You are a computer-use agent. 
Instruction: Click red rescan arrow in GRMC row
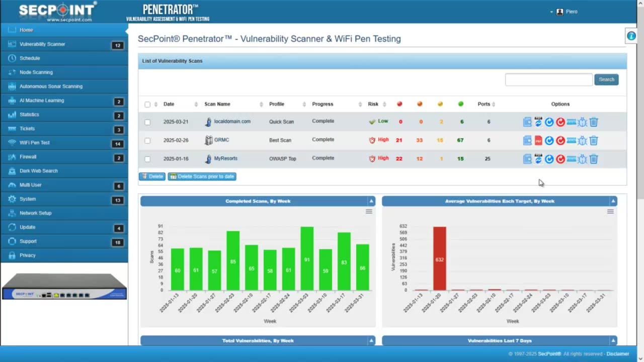[560, 141]
